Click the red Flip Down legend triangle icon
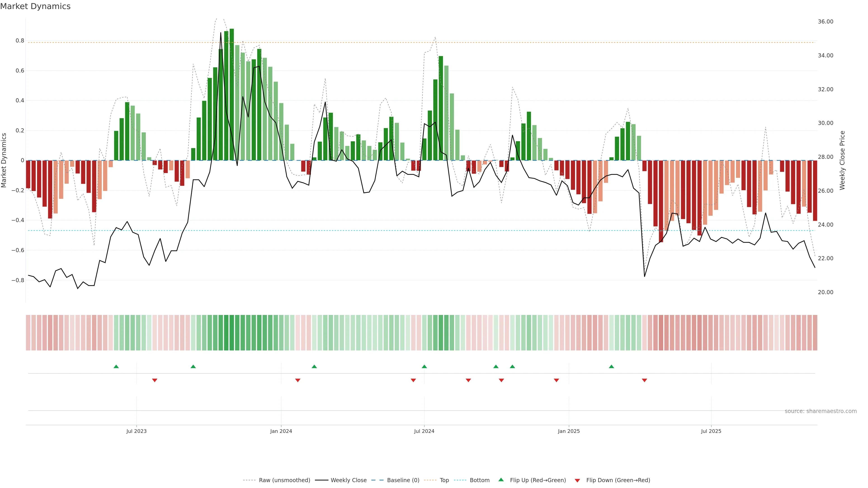This screenshot has height=488, width=868. point(577,481)
